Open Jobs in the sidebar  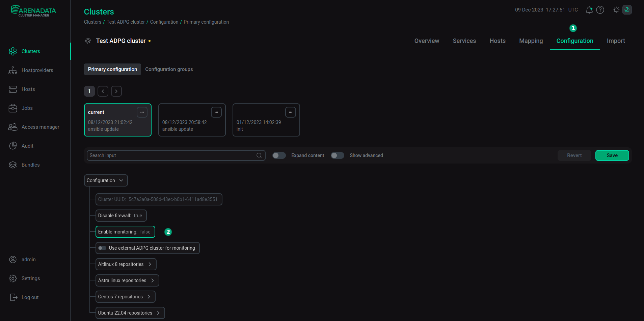(27, 108)
